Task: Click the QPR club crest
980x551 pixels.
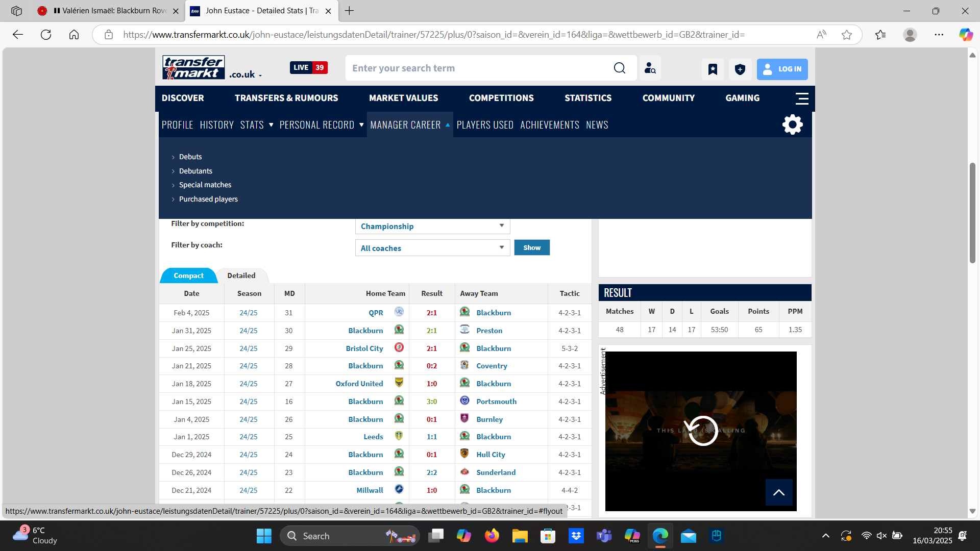Action: pos(399,312)
